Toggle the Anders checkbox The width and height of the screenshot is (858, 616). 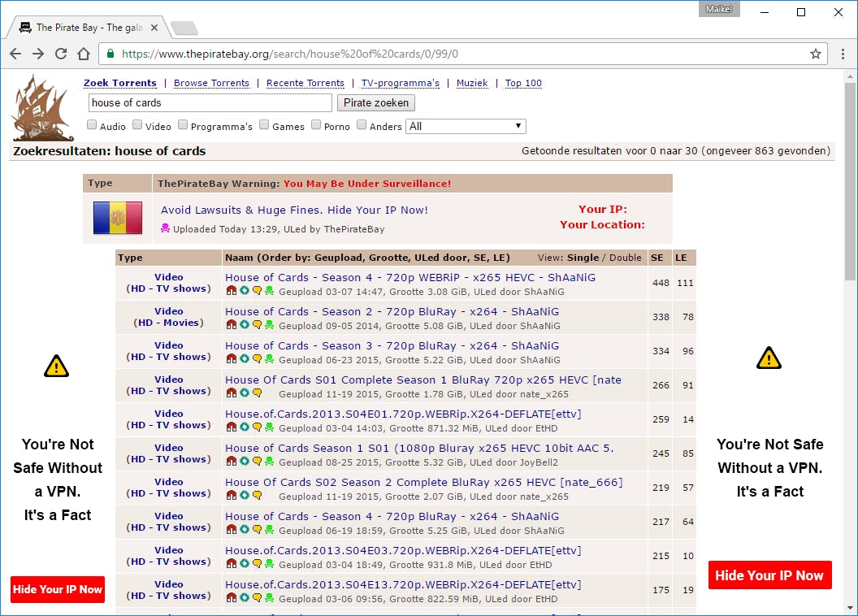(x=362, y=124)
